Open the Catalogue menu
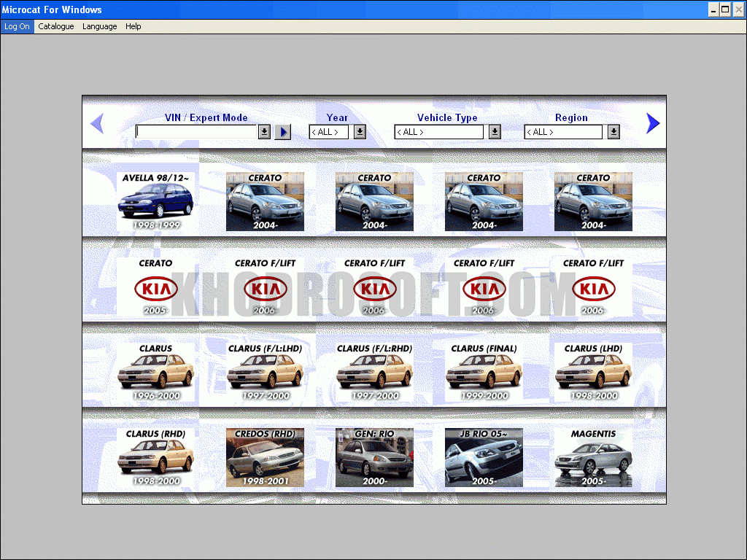 [x=55, y=26]
